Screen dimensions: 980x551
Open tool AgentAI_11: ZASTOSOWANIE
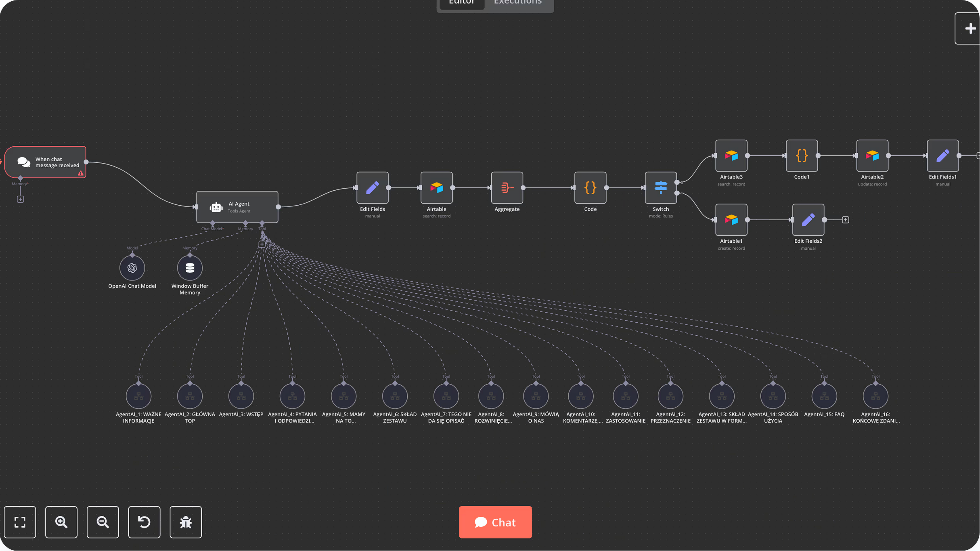(x=626, y=396)
